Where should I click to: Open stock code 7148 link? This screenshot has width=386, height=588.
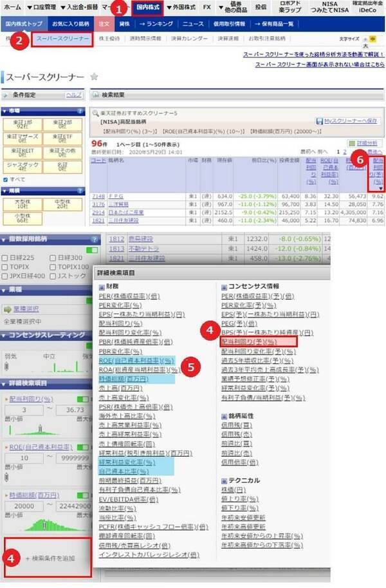(x=98, y=196)
